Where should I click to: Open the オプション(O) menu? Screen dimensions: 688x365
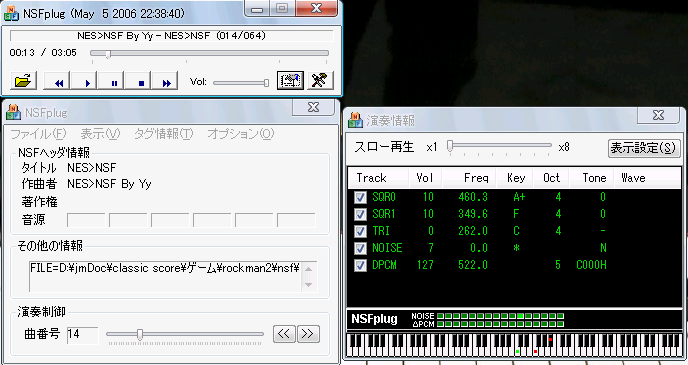coord(241,134)
